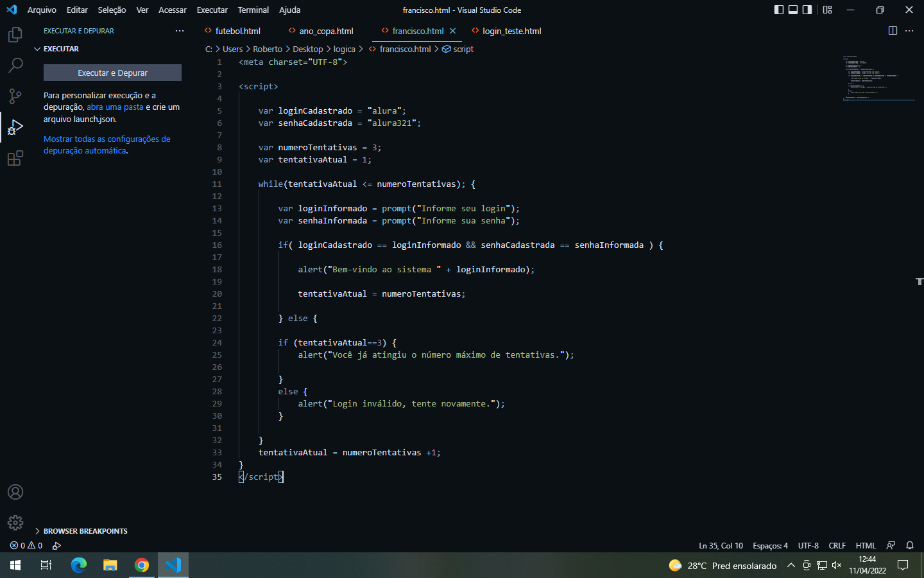Open the Arquivo menu
Image resolution: width=924 pixels, height=578 pixels.
pos(42,10)
